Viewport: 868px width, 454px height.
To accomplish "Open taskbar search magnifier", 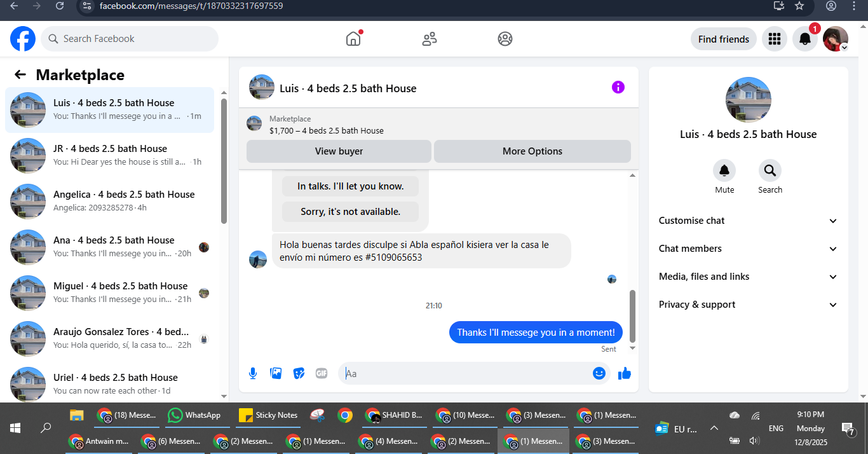I will click(x=46, y=428).
